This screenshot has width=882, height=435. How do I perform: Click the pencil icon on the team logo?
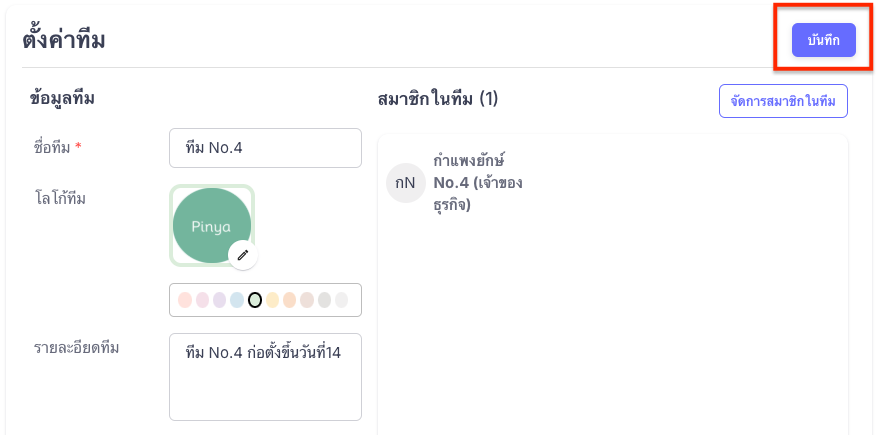[x=243, y=255]
